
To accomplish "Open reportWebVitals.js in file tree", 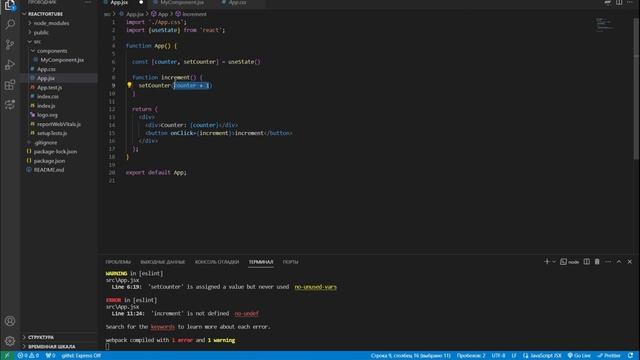I will pos(59,124).
